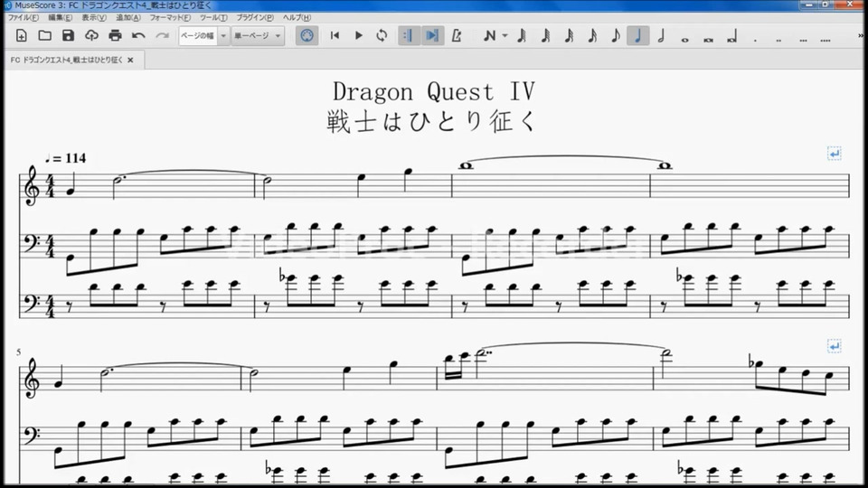
Task: Start playback with the play button
Action: pyautogui.click(x=358, y=36)
